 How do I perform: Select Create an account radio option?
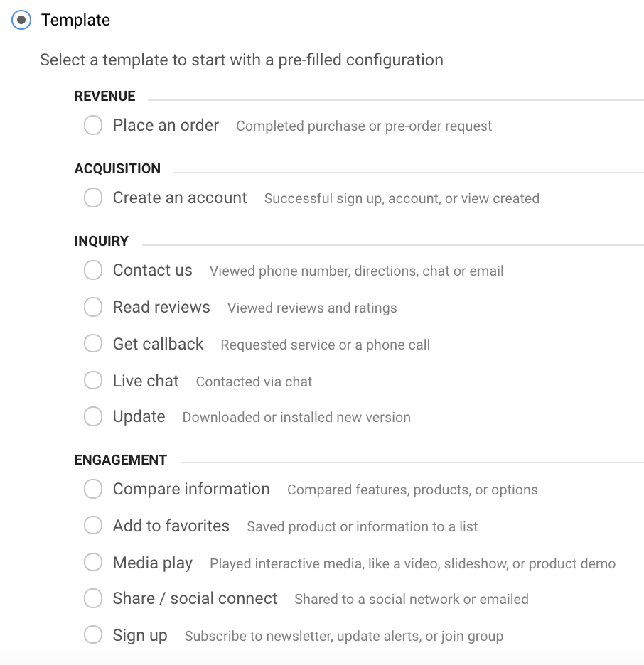93,198
